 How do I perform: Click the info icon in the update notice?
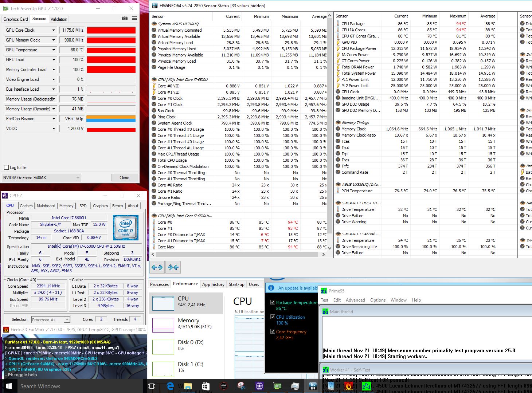[271, 288]
